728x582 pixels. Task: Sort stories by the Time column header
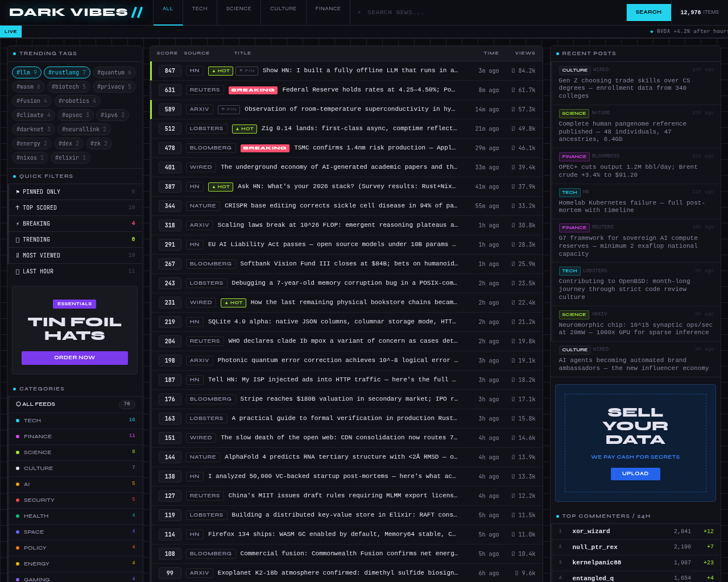click(x=491, y=53)
